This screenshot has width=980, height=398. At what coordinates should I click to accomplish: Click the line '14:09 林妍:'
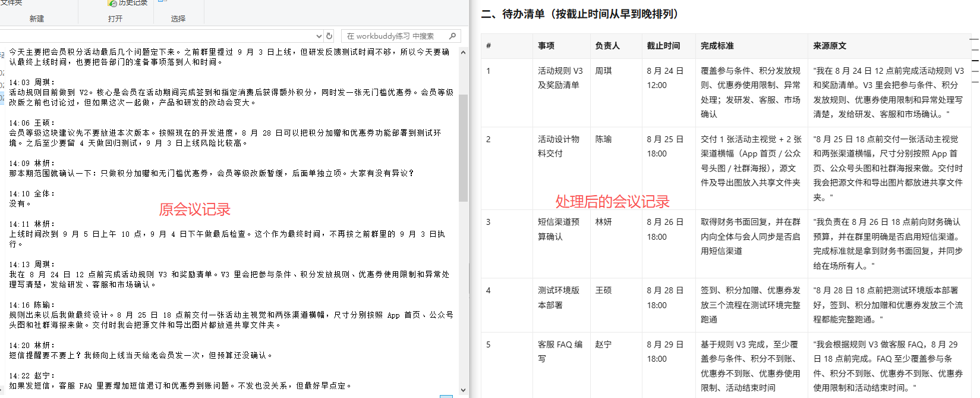coord(32,163)
